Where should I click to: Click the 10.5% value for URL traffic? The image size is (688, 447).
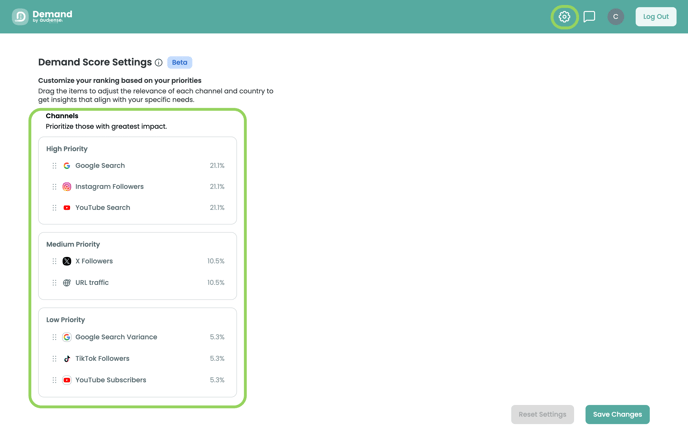tap(216, 283)
